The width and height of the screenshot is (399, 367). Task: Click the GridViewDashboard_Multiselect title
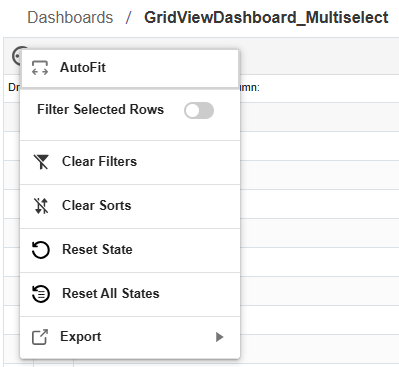tap(266, 17)
